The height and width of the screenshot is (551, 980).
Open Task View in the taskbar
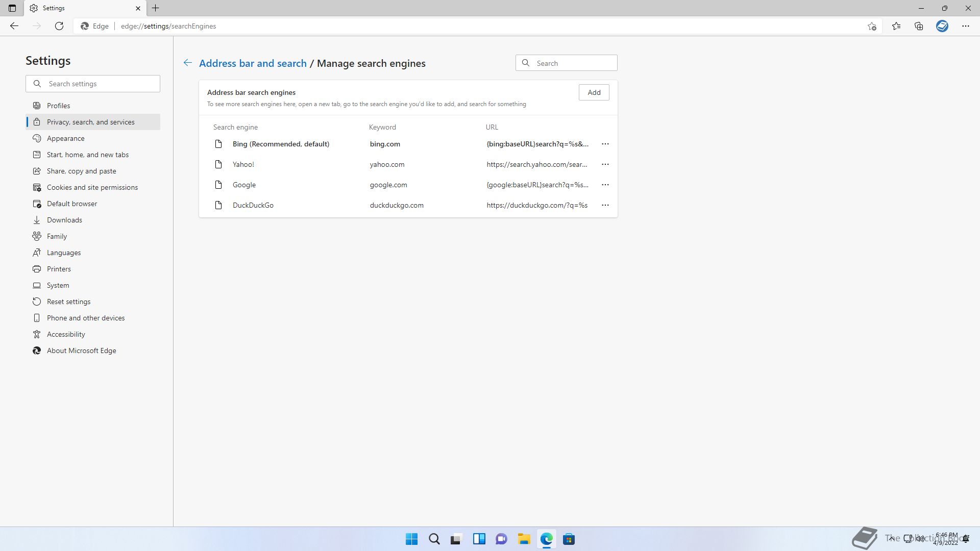(x=456, y=539)
